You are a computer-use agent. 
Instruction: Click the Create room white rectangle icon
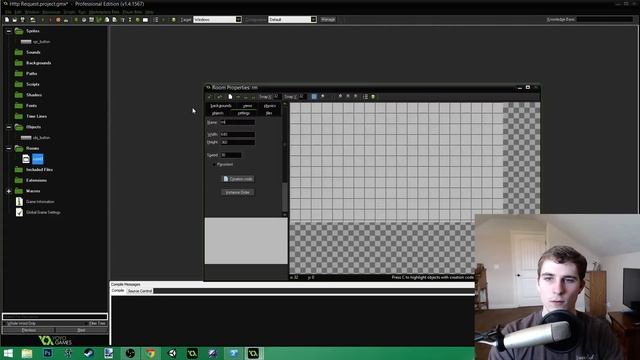[x=145, y=20]
